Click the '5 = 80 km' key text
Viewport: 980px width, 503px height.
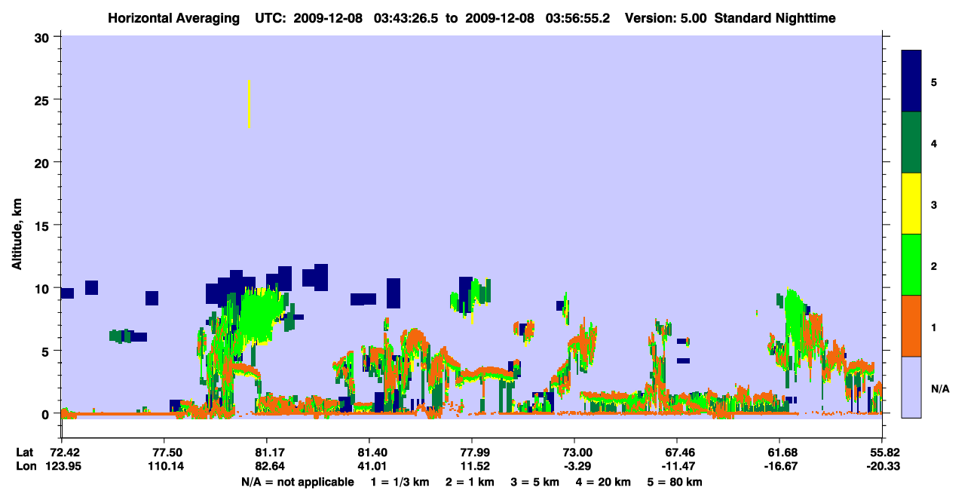pos(675,482)
